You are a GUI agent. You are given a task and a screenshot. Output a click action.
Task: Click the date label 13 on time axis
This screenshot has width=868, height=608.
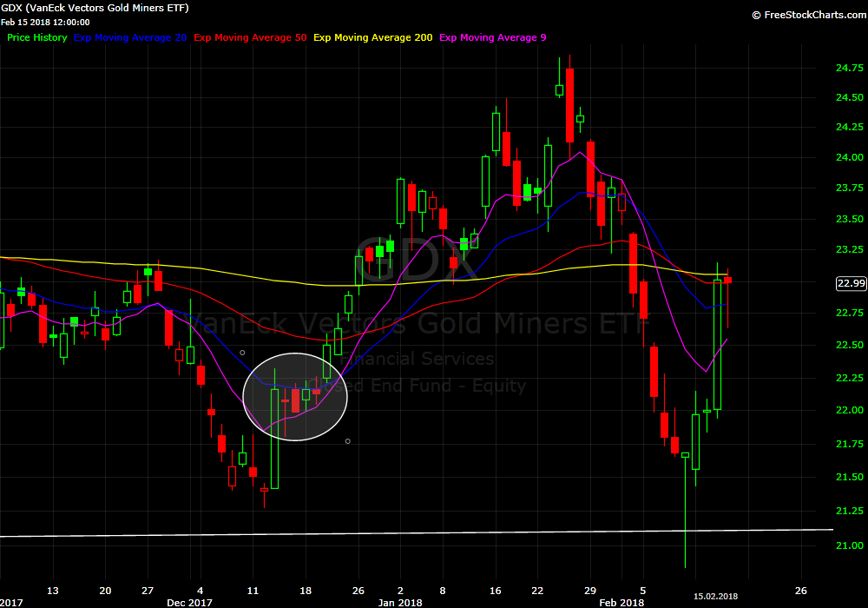[x=53, y=591]
